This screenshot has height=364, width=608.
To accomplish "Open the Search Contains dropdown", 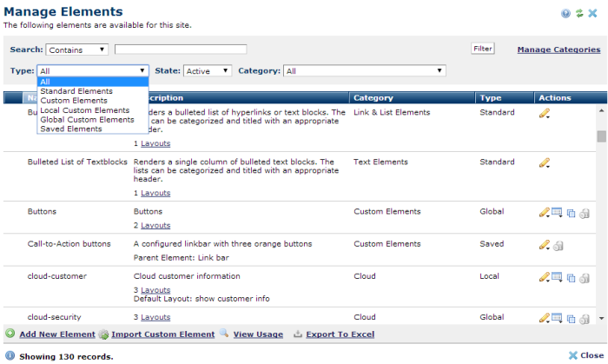I will (x=78, y=50).
